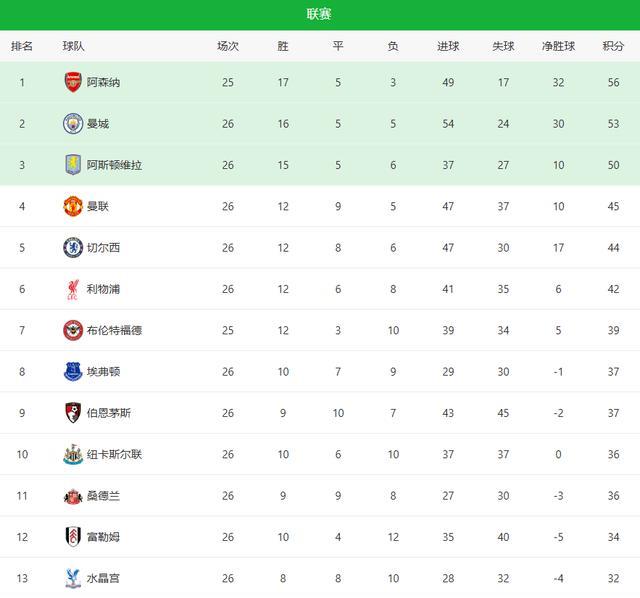Click the Fulham club crest icon

[72, 537]
